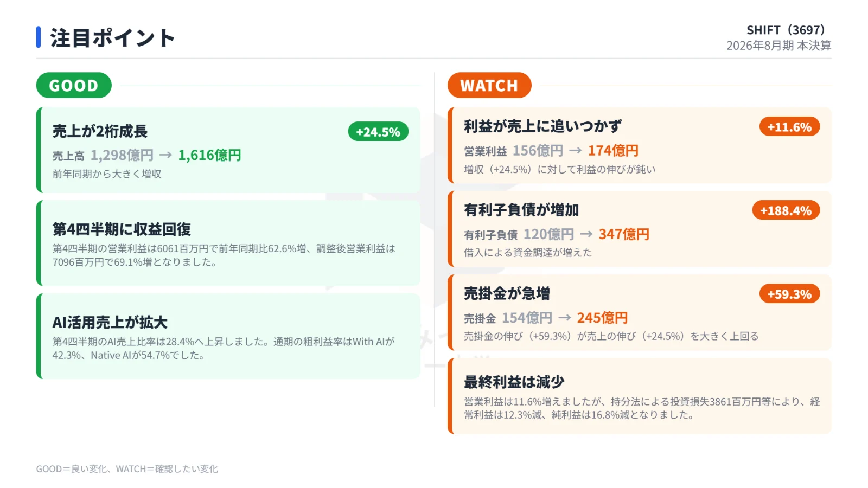Click the +59.3% receivables pill
The image size is (868, 488).
[x=789, y=294]
